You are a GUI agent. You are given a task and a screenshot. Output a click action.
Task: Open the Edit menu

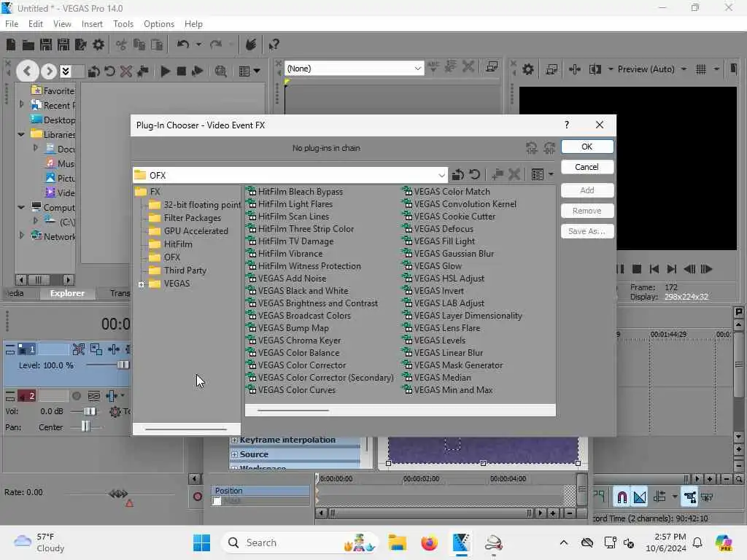(35, 24)
